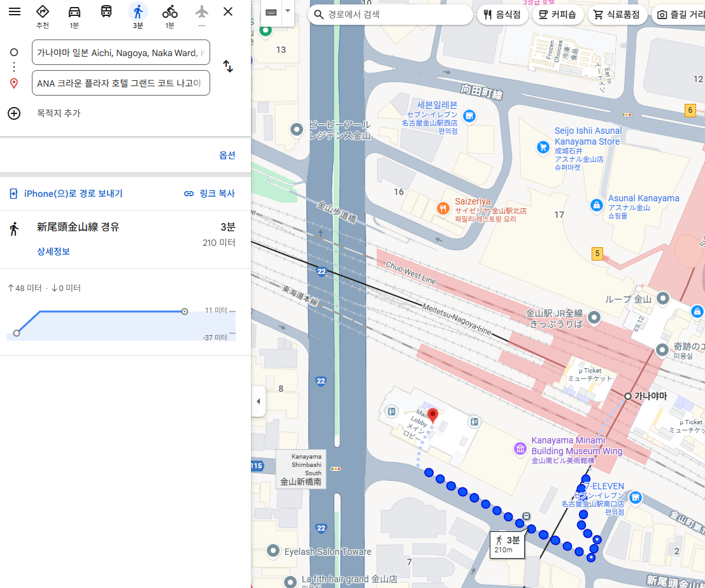This screenshot has height=588, width=705.
Task: Open the keyboard input tool
Action: point(271,12)
